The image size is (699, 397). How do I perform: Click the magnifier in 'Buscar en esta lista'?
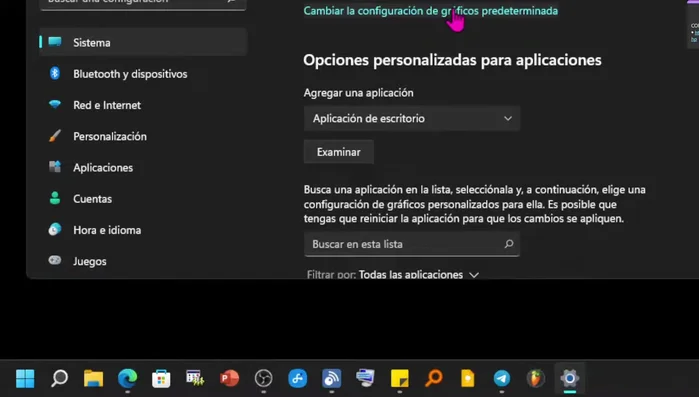(x=509, y=244)
